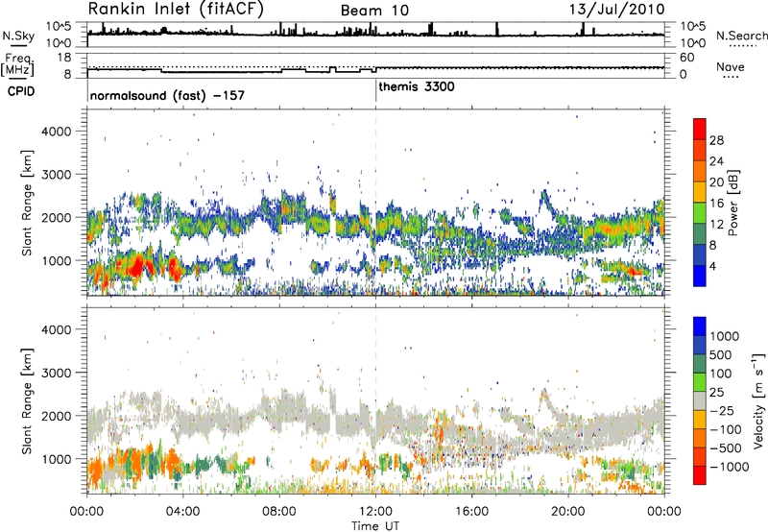
Task: Pick the gray Velocity segment between 25 and -25
Action: [x=700, y=400]
